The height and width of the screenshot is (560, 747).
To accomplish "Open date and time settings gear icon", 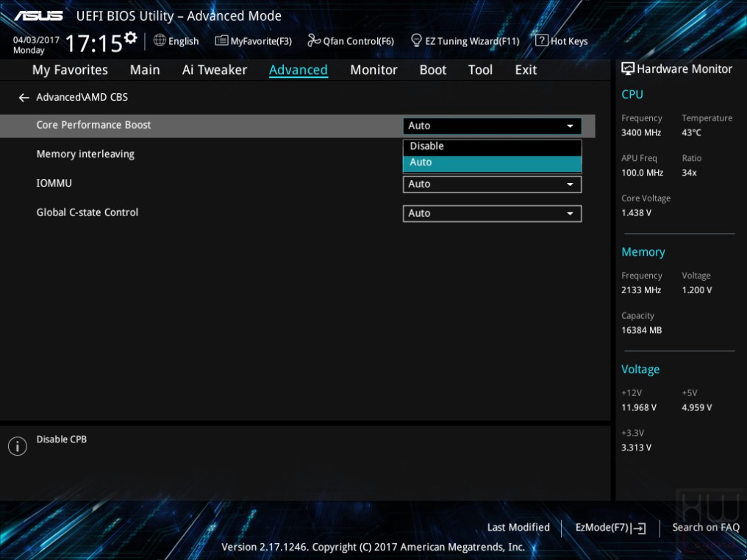I will [131, 37].
